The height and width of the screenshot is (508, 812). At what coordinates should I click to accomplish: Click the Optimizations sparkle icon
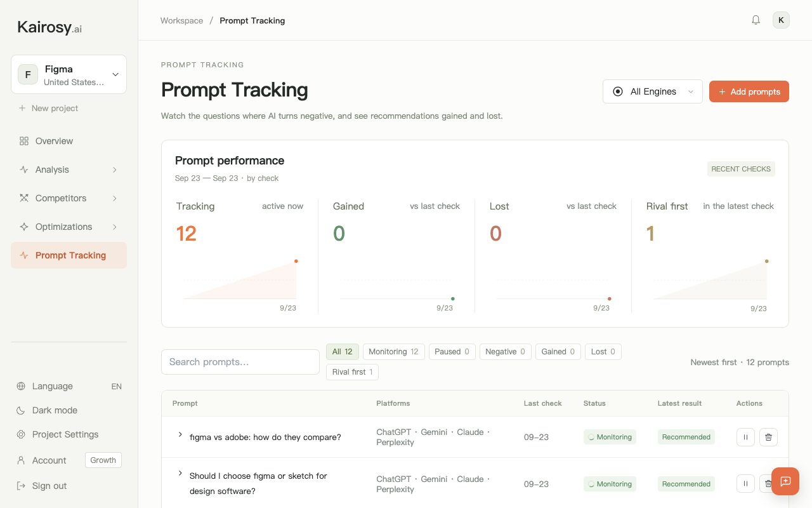tap(24, 227)
